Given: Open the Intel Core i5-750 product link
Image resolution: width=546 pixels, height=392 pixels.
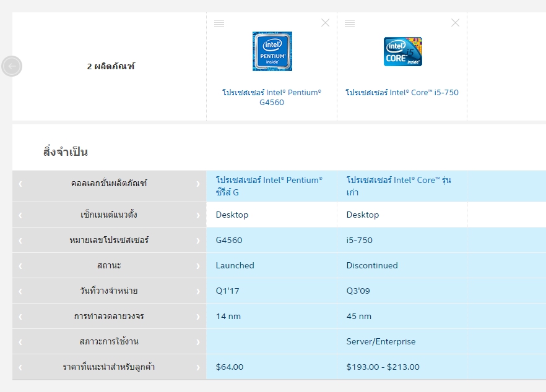Looking at the screenshot, I should pyautogui.click(x=402, y=93).
